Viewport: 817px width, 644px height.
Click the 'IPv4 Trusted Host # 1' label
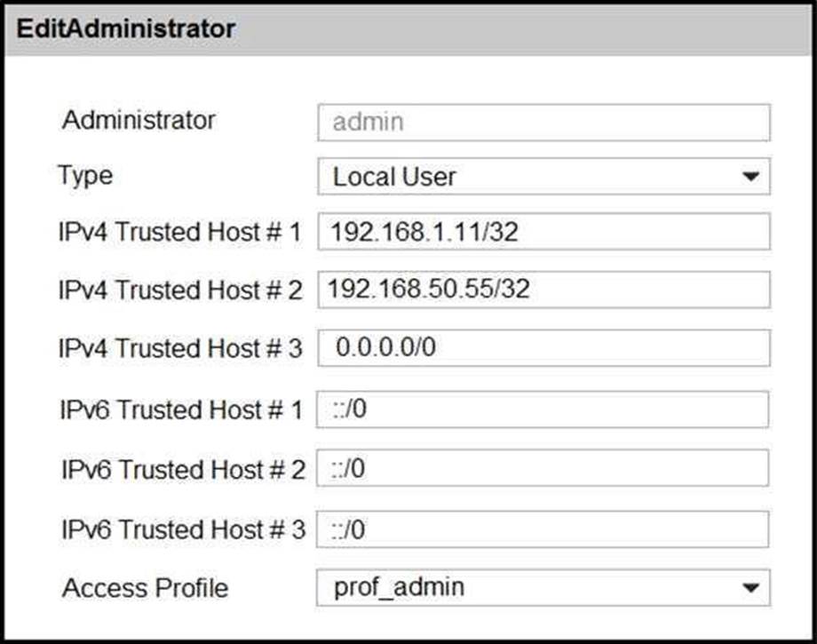(x=179, y=232)
